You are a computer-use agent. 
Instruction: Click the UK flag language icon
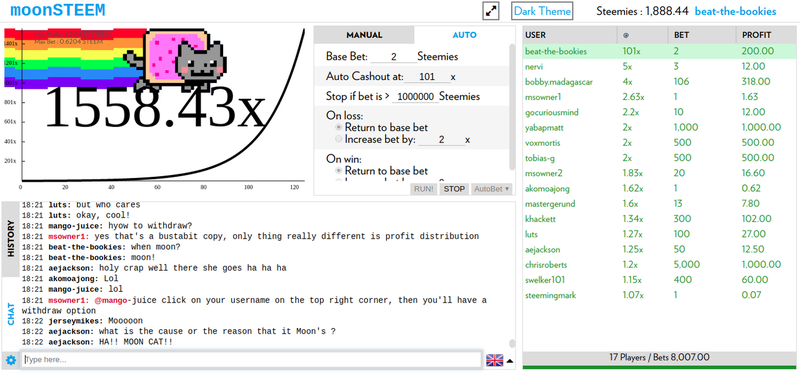tap(494, 360)
